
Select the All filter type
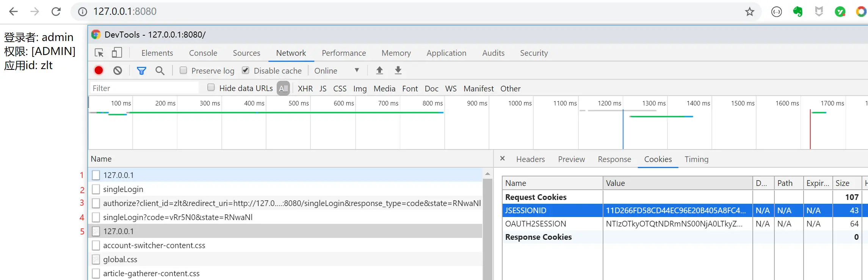tap(283, 88)
